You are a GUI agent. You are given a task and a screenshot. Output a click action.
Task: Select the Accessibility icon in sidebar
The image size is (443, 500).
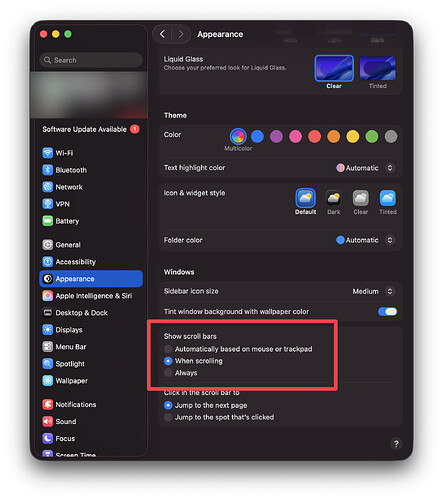click(x=47, y=262)
